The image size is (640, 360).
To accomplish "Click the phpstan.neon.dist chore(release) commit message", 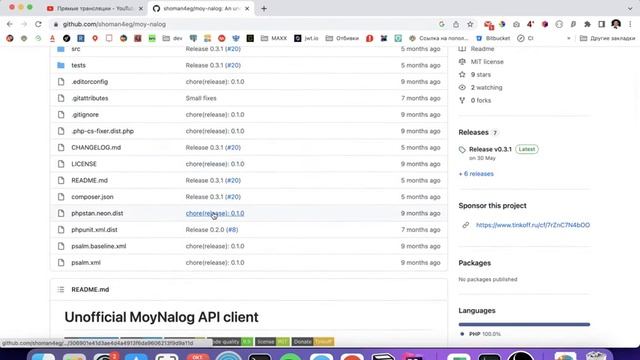I will click(x=215, y=213).
